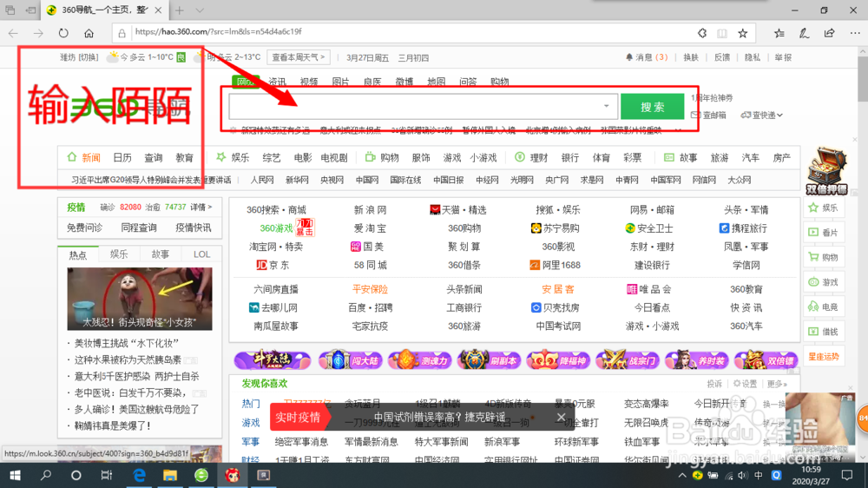This screenshot has width=868, height=488.
Task: Click the add notes pen icon
Action: pyautogui.click(x=804, y=33)
